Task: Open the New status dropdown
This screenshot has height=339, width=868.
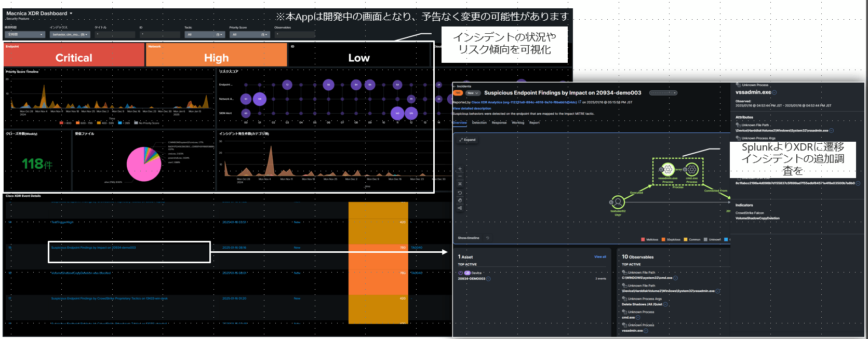Action: click(473, 93)
